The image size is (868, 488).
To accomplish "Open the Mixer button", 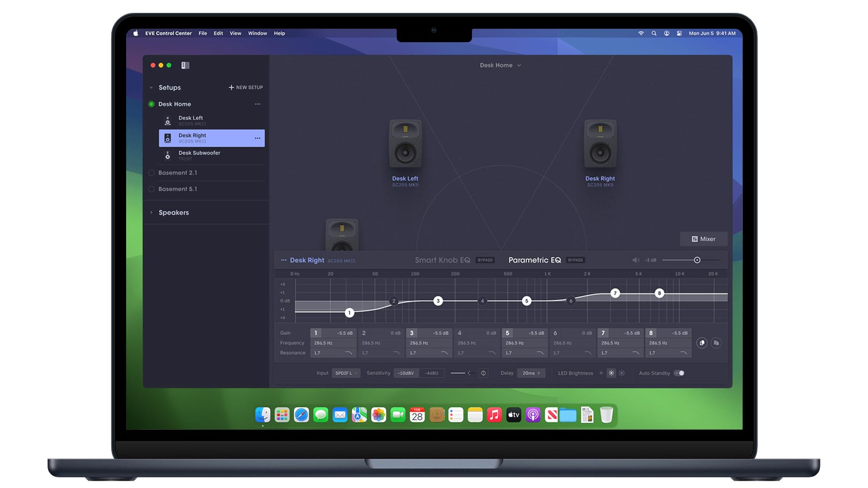I will tap(703, 239).
